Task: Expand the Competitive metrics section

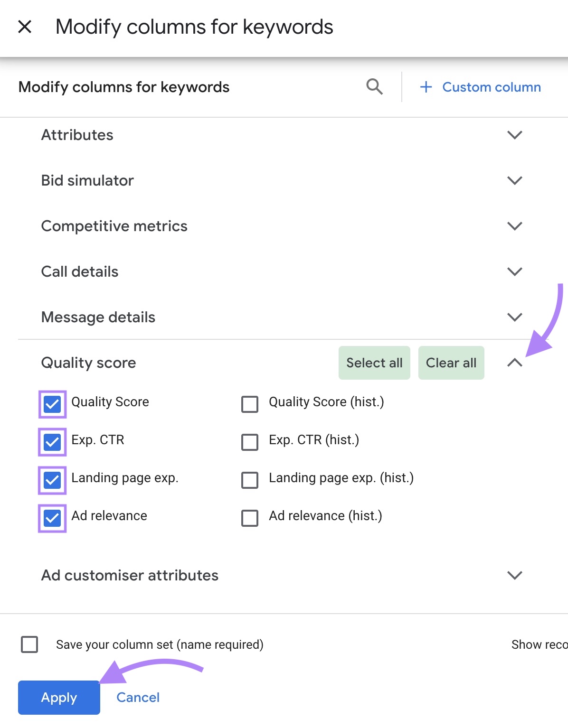Action: (x=514, y=226)
